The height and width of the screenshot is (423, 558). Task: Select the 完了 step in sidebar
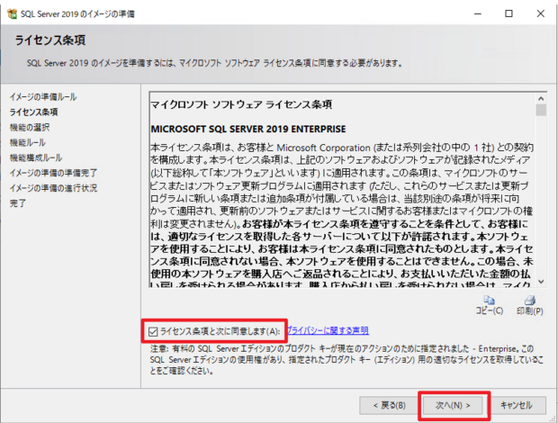click(x=17, y=203)
